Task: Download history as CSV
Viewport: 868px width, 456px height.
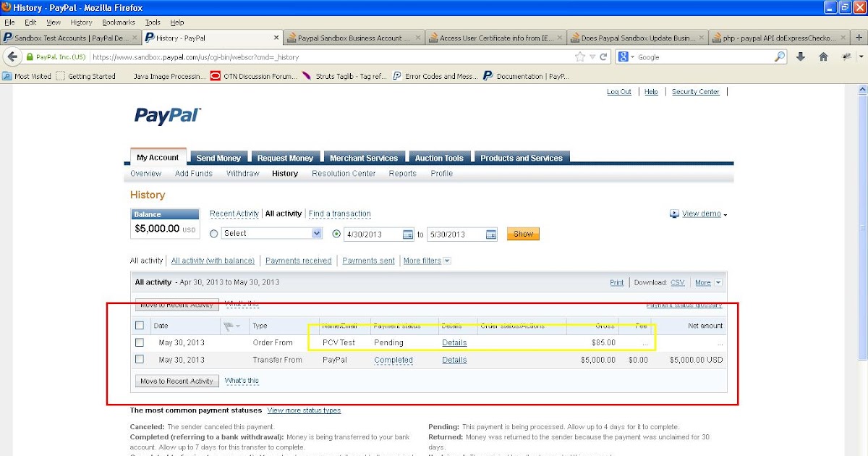Action: [x=678, y=283]
